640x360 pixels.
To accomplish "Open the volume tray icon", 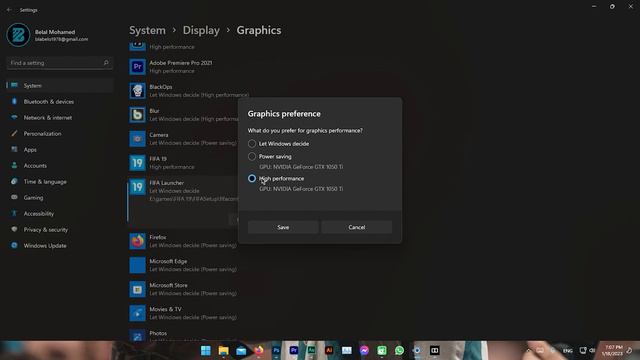I will pos(592,351).
